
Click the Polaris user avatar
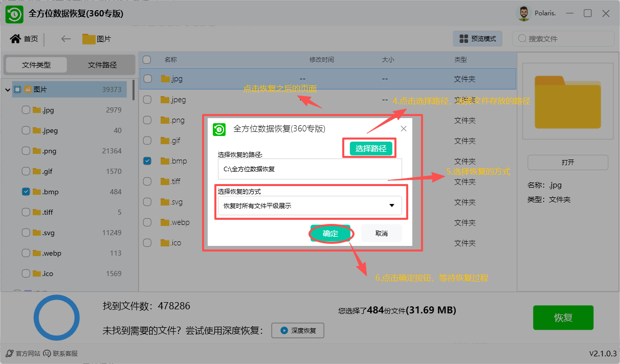coord(523,14)
